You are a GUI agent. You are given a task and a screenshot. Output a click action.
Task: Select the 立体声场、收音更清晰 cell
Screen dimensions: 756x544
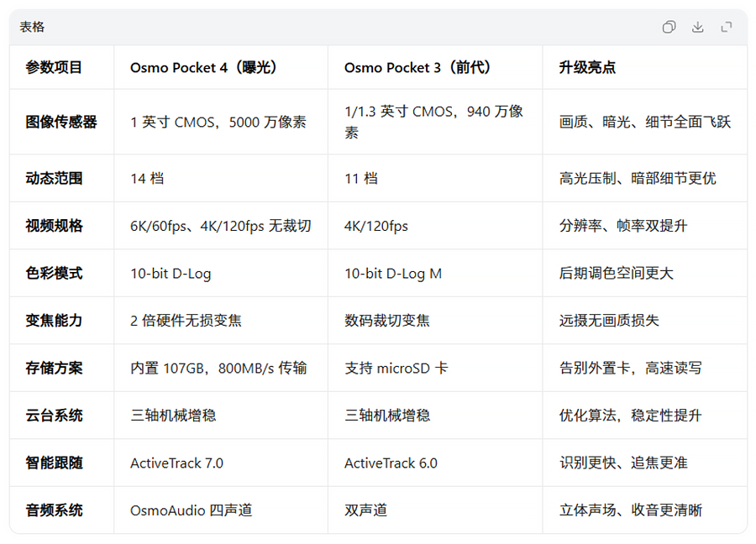coord(630,510)
